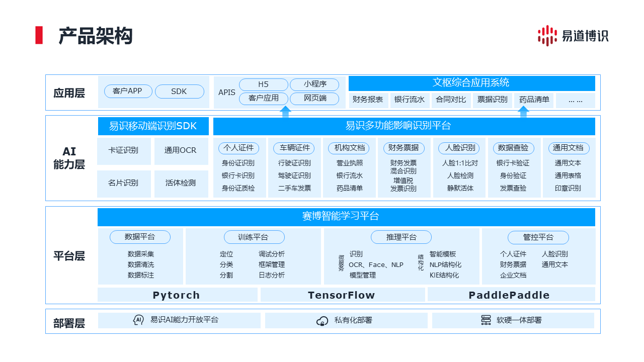This screenshot has width=644, height=362.
Task: Click the up arrow below 网页端
Action: (x=285, y=112)
